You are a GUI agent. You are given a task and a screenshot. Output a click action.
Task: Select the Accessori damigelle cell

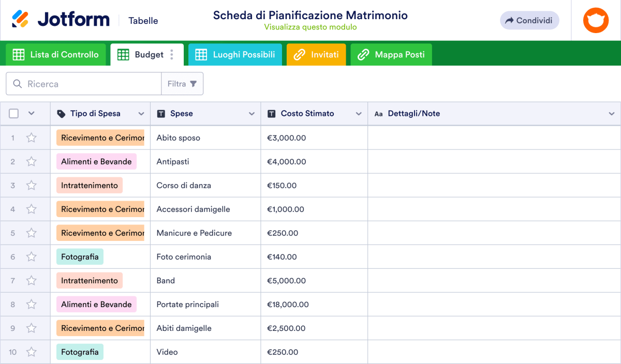pyautogui.click(x=205, y=209)
